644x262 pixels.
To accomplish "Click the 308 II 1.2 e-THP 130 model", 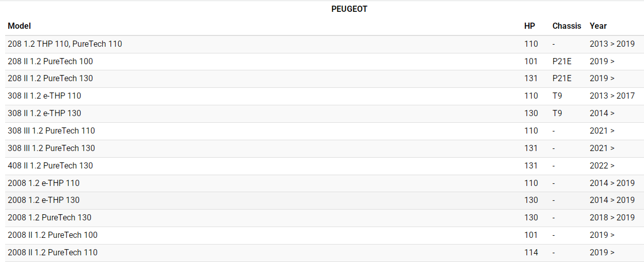I will [x=44, y=113].
